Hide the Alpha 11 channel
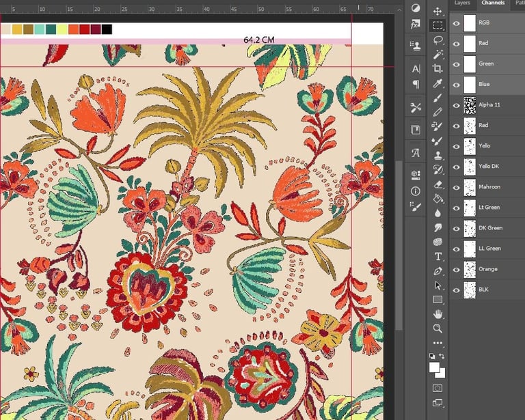This screenshot has width=525, height=420. point(456,105)
